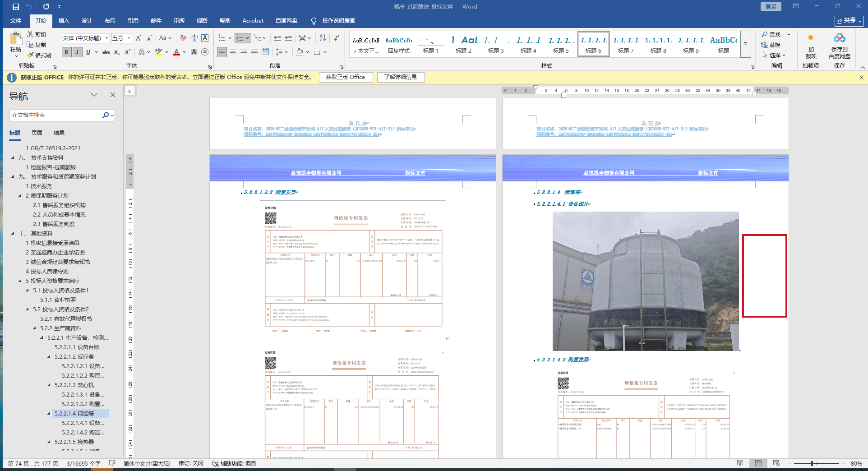Image resolution: width=868 pixels, height=471 pixels.
Task: Click 保存到百度网盘 cloud save icon
Action: coord(839,46)
